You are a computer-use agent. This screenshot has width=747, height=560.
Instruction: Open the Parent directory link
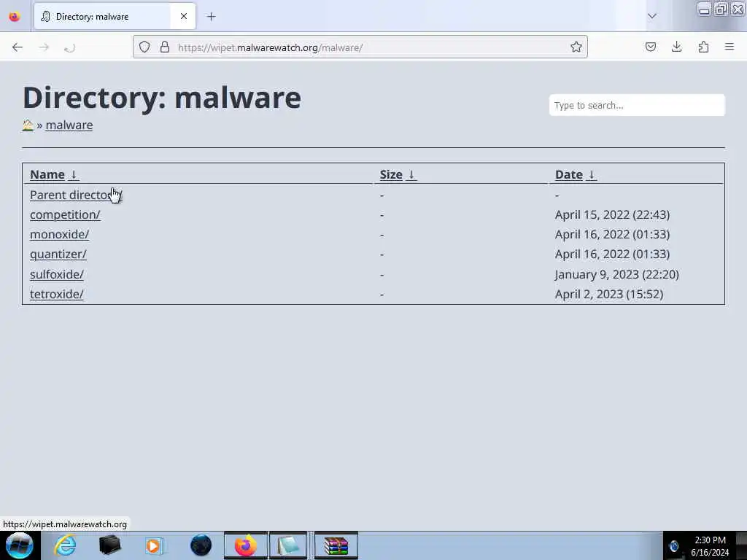(x=76, y=195)
